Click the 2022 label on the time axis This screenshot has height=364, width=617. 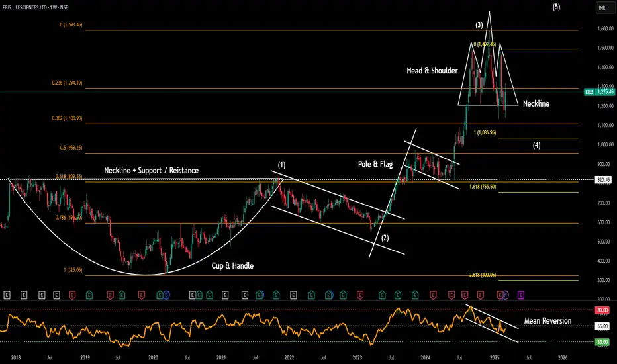pyautogui.click(x=289, y=357)
